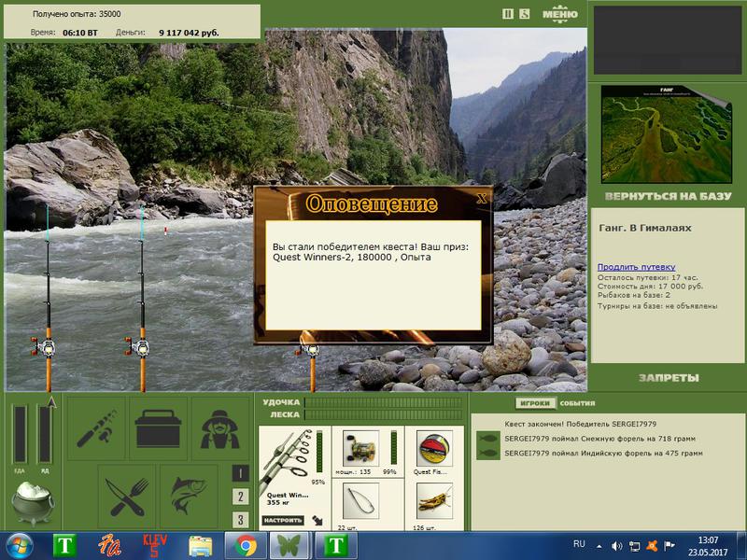Open the fisherman profile icon

[x=219, y=428]
